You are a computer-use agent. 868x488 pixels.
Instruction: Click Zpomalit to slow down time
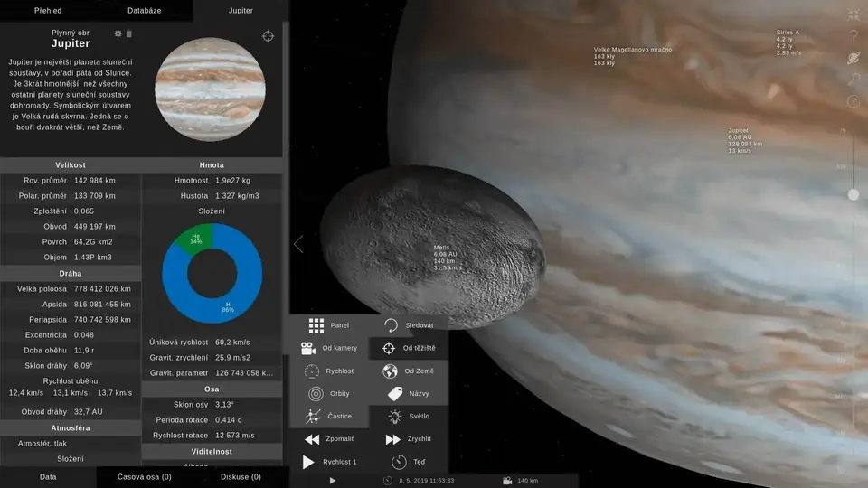point(329,439)
